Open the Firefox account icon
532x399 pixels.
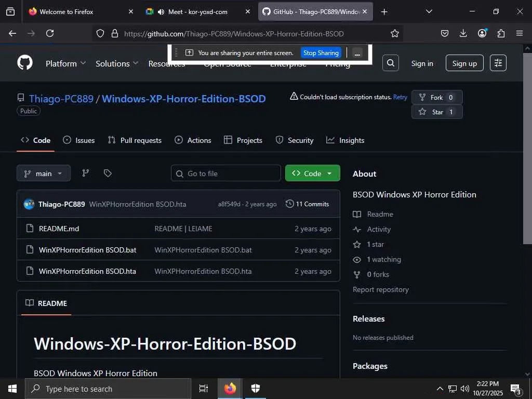[x=482, y=33]
